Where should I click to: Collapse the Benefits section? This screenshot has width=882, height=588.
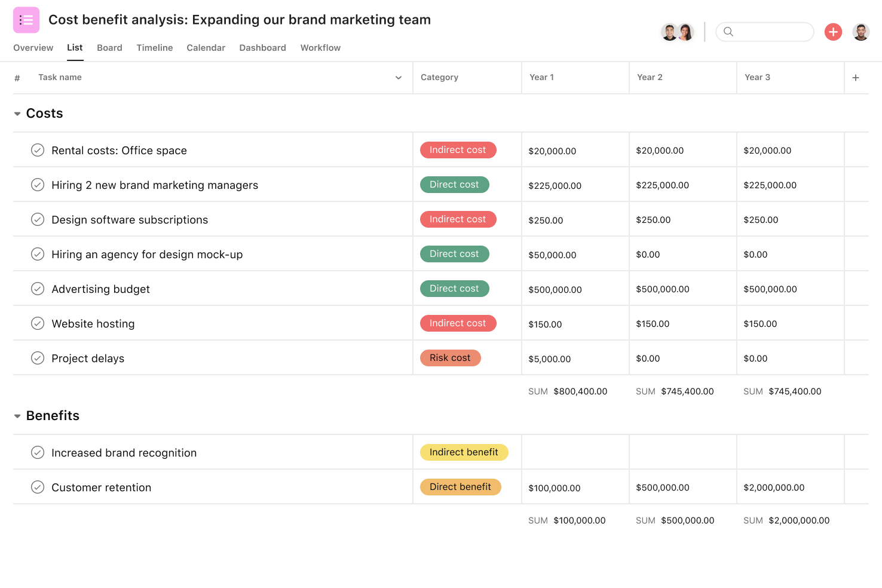click(x=17, y=415)
